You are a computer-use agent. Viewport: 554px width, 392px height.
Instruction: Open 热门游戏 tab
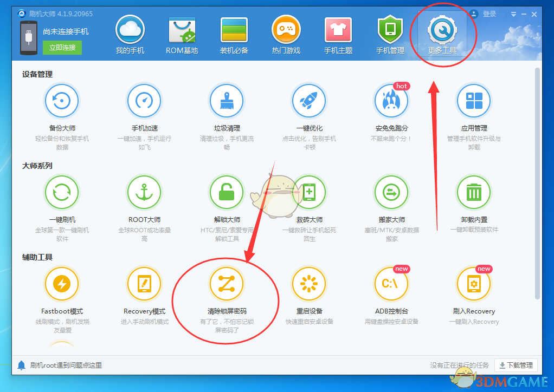pyautogui.click(x=286, y=35)
